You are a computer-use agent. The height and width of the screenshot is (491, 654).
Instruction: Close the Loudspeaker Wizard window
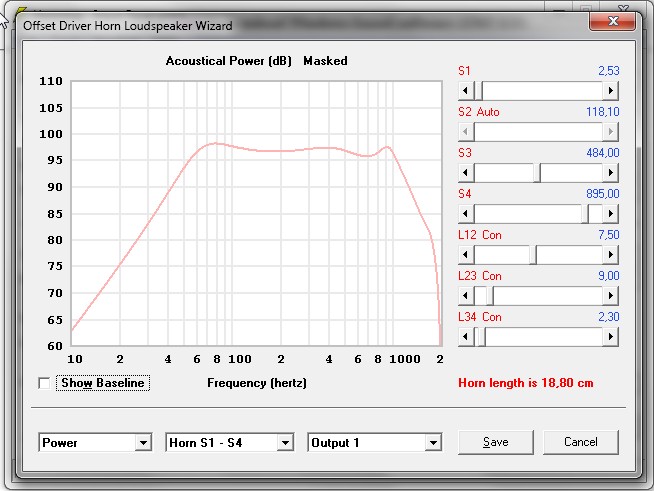click(x=613, y=21)
